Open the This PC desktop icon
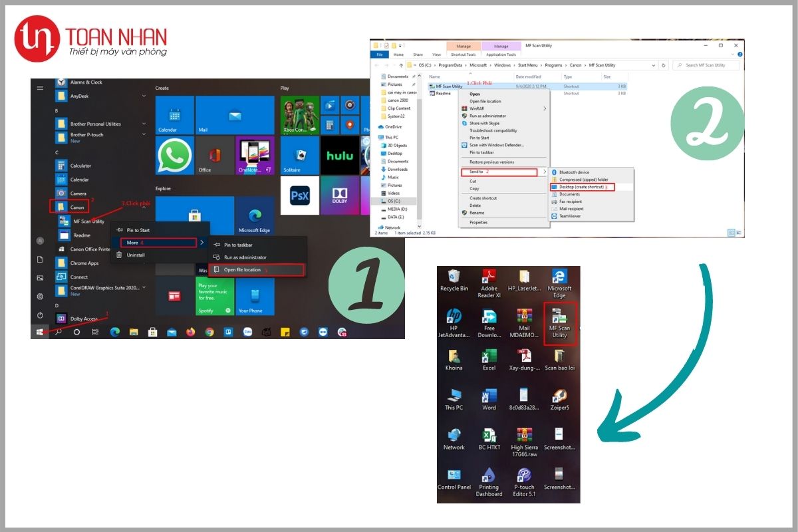 pyautogui.click(x=454, y=400)
